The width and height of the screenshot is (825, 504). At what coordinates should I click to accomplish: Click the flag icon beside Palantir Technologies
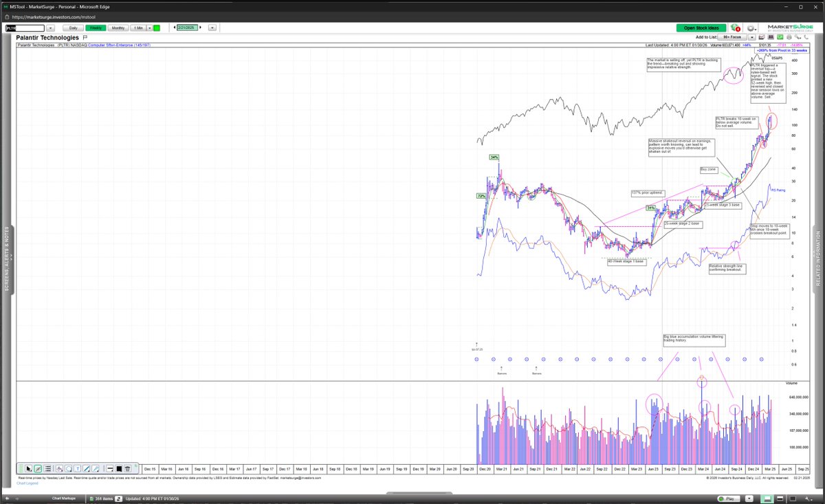pos(85,37)
